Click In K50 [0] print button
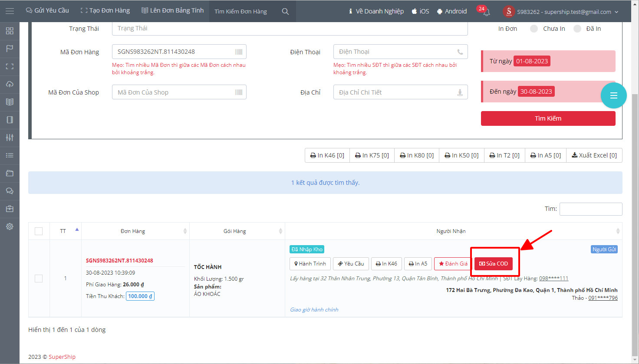This screenshot has width=639, height=364. 461,155
